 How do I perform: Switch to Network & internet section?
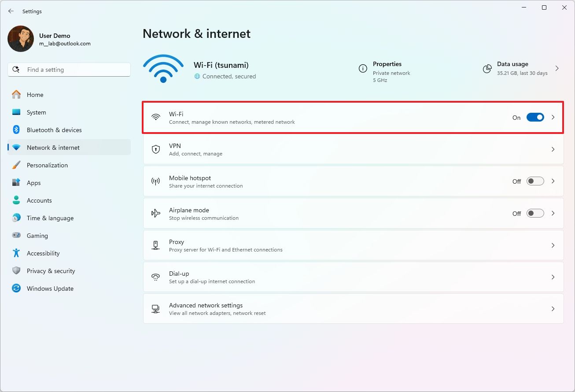pos(53,147)
